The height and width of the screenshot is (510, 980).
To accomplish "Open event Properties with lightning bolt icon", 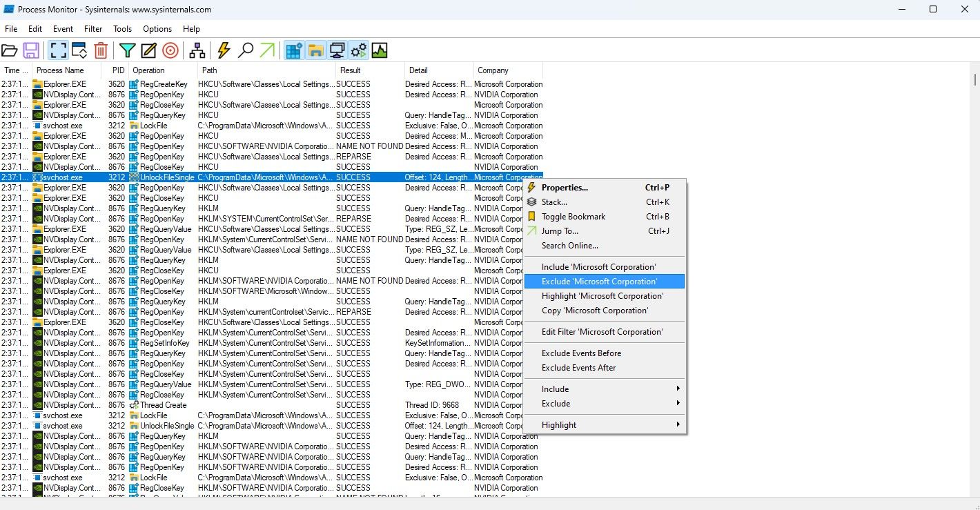I will [x=222, y=50].
